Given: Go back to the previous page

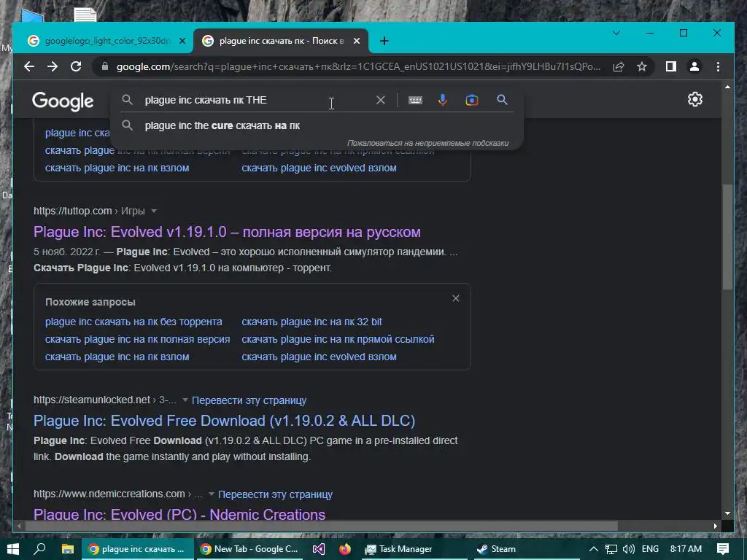Looking at the screenshot, I should click(x=29, y=66).
